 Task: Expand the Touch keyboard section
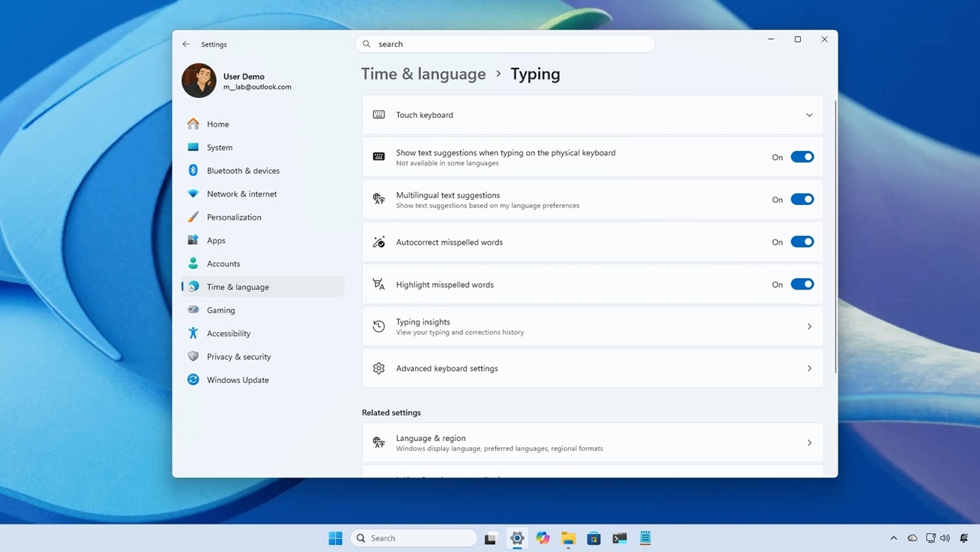(808, 114)
